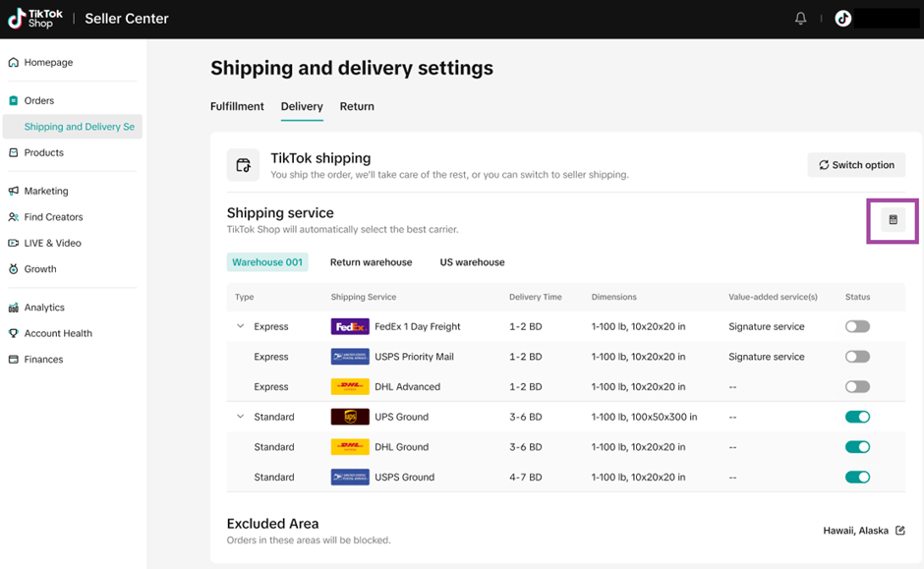Open Account Health in sidebar
Screen dimensions: 924x569
(58, 333)
